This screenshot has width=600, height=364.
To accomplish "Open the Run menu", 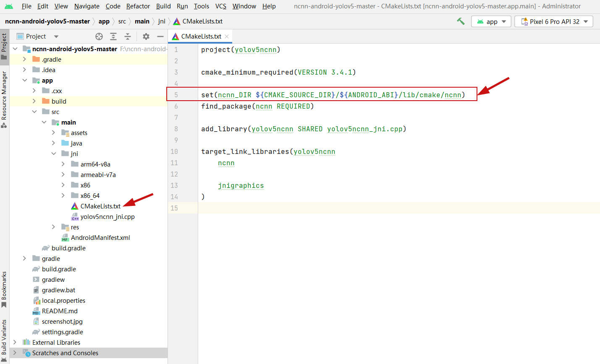I will point(182,6).
